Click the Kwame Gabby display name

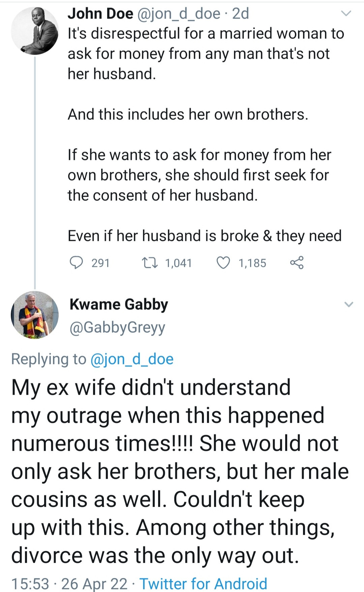coord(119,304)
